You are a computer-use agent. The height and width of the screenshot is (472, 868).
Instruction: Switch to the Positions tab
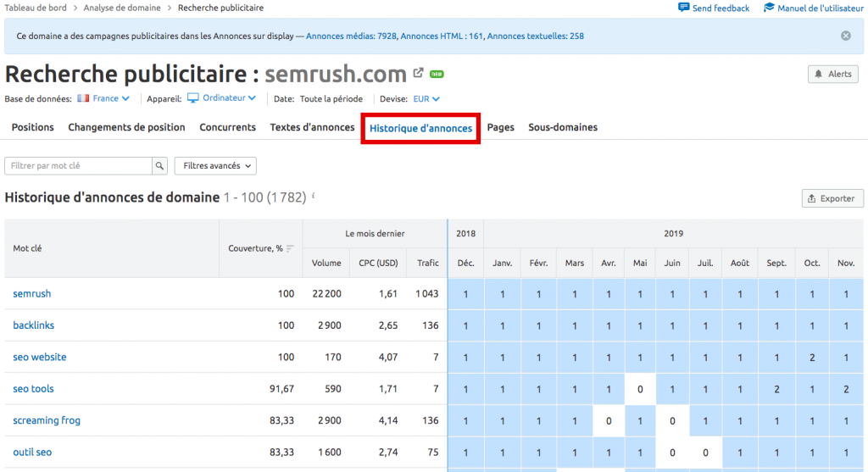coord(33,127)
